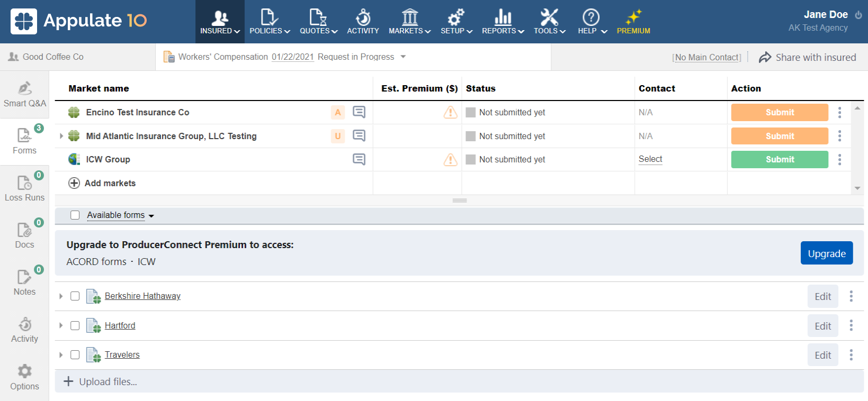The image size is (868, 401).
Task: Click the logout power icon beside Jane Doe
Action: click(x=858, y=15)
